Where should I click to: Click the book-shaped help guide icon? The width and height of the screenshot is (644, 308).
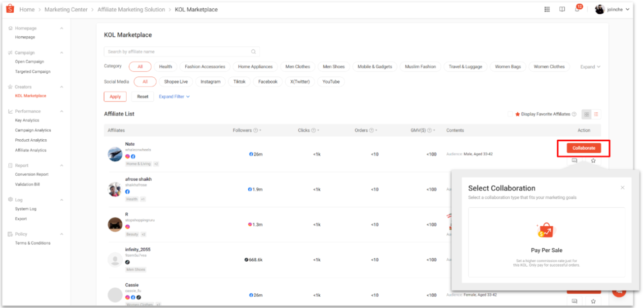pyautogui.click(x=562, y=9)
